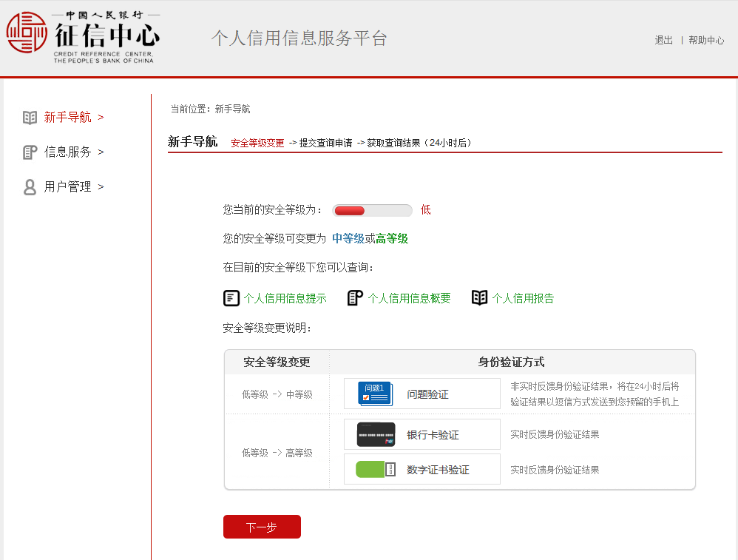This screenshot has width=738, height=560.
Task: Open the 帮助中心 help link
Action: 706,41
